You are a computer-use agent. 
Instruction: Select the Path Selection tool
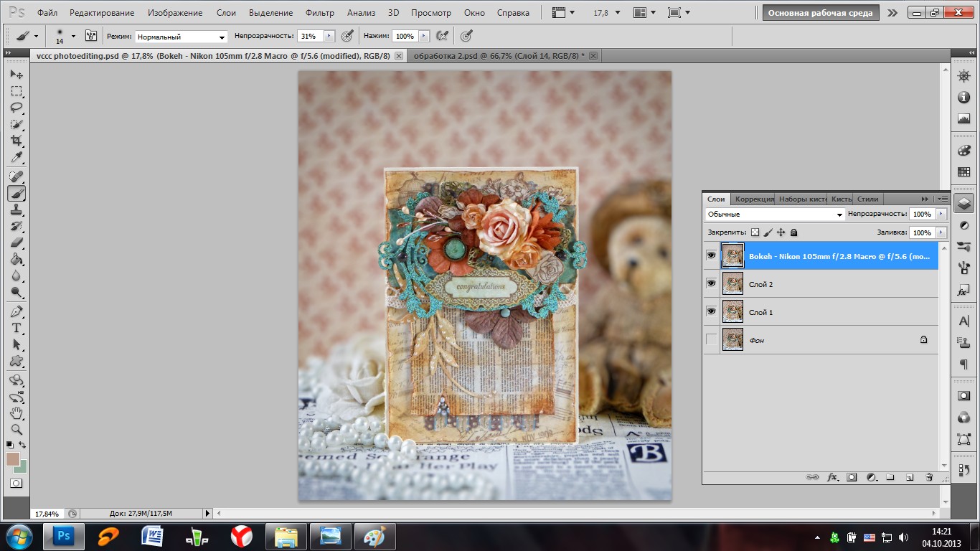coord(17,344)
